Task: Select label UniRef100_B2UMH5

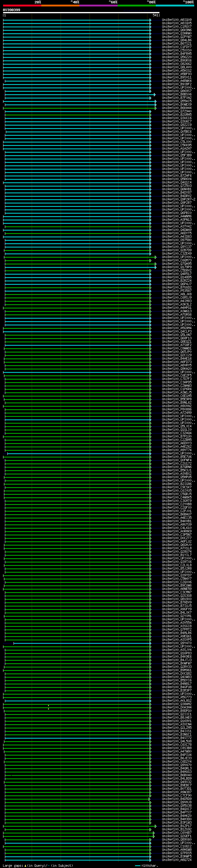Action: [177, 115]
